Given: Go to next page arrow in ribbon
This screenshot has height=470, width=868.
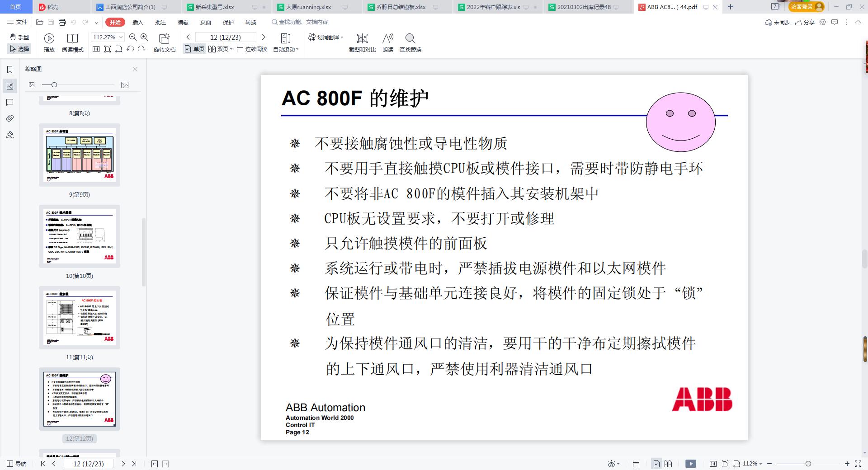Looking at the screenshot, I should point(264,37).
